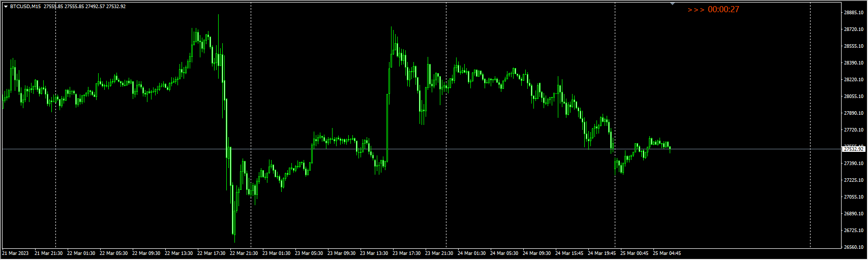Click the 27890.10 price axis label
The height and width of the screenshot is (260, 868).
pos(854,113)
